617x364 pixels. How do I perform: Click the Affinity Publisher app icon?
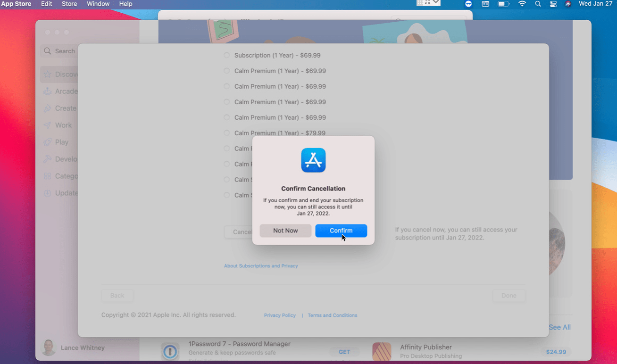click(382, 352)
